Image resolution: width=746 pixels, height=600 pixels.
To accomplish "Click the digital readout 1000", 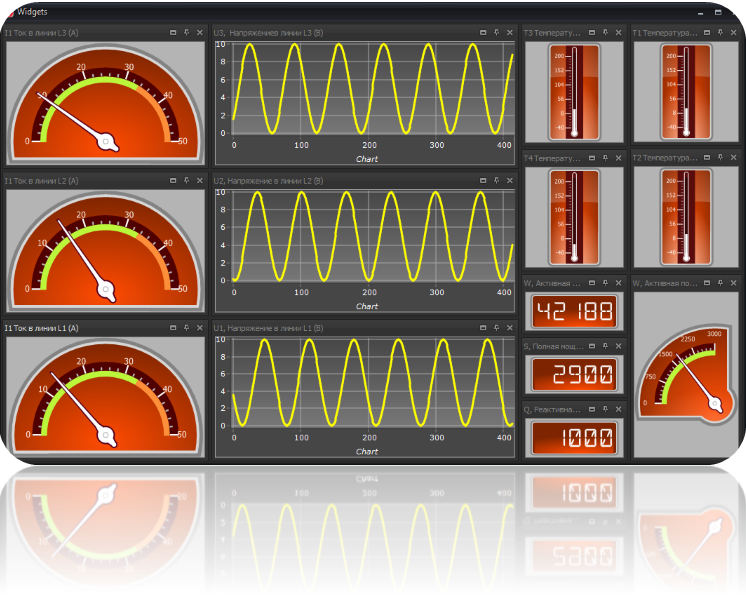I will pyautogui.click(x=574, y=438).
